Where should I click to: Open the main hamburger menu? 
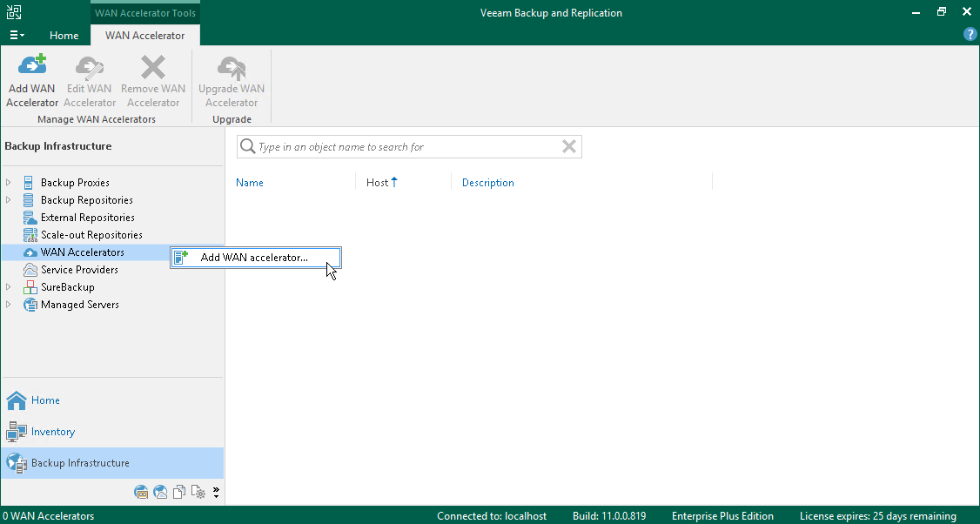coord(17,35)
